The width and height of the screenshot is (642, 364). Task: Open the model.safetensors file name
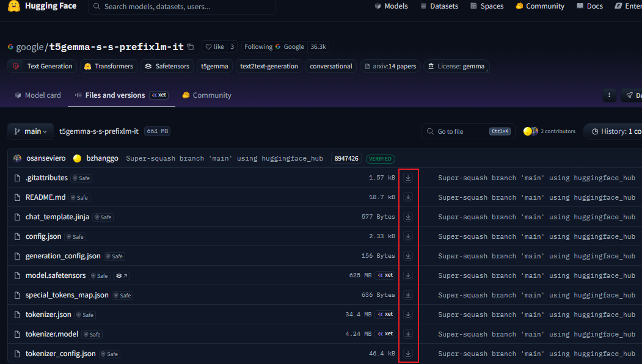(56, 275)
